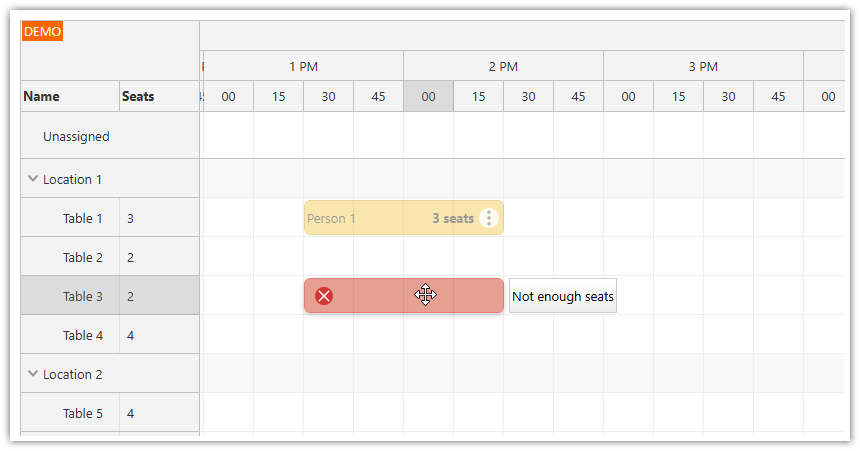The height and width of the screenshot is (451, 860).
Task: Click the 1 PM time header
Action: 303,67
